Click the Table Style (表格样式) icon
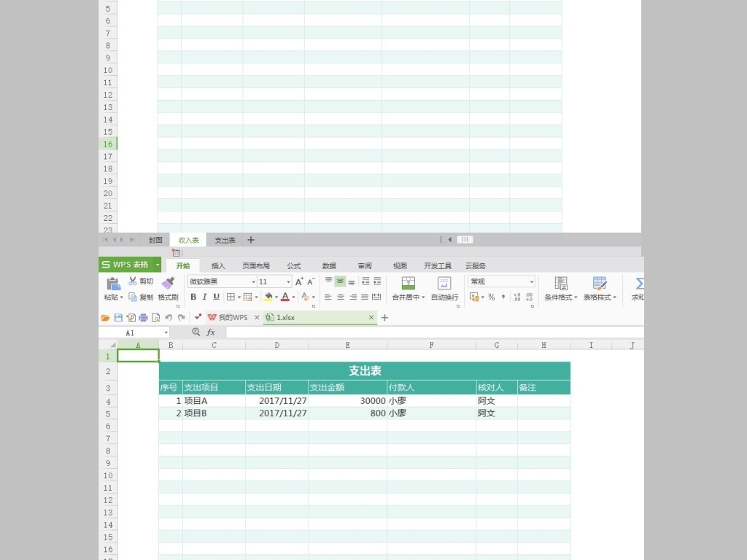 pos(600,284)
